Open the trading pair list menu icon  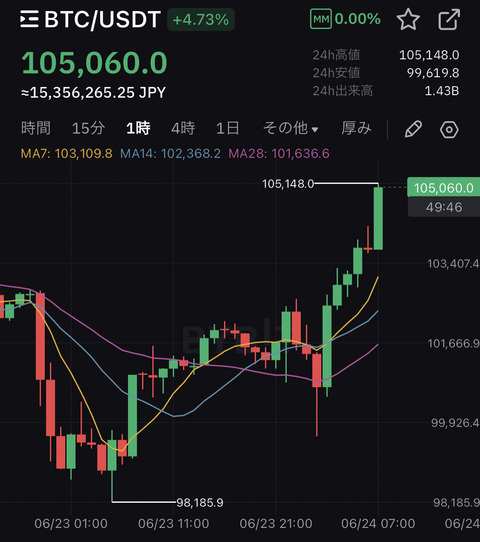tap(29, 19)
